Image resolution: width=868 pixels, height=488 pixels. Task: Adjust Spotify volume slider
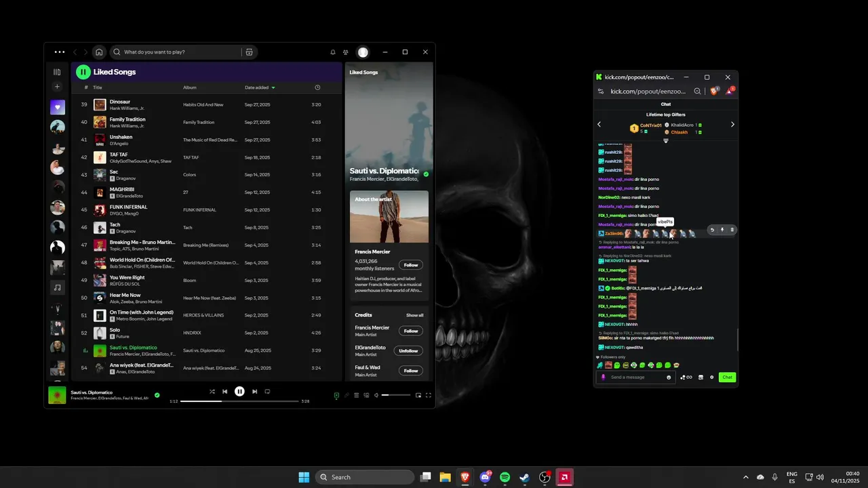(x=397, y=395)
